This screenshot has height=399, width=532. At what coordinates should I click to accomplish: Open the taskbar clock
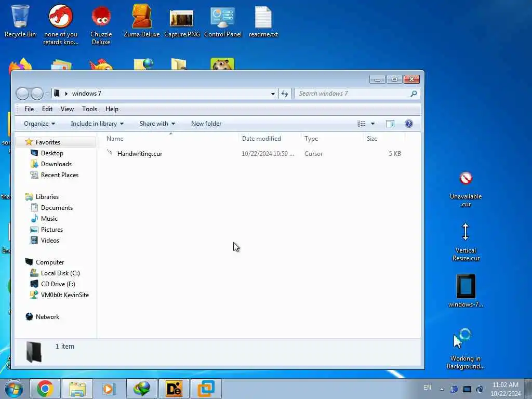click(x=506, y=389)
